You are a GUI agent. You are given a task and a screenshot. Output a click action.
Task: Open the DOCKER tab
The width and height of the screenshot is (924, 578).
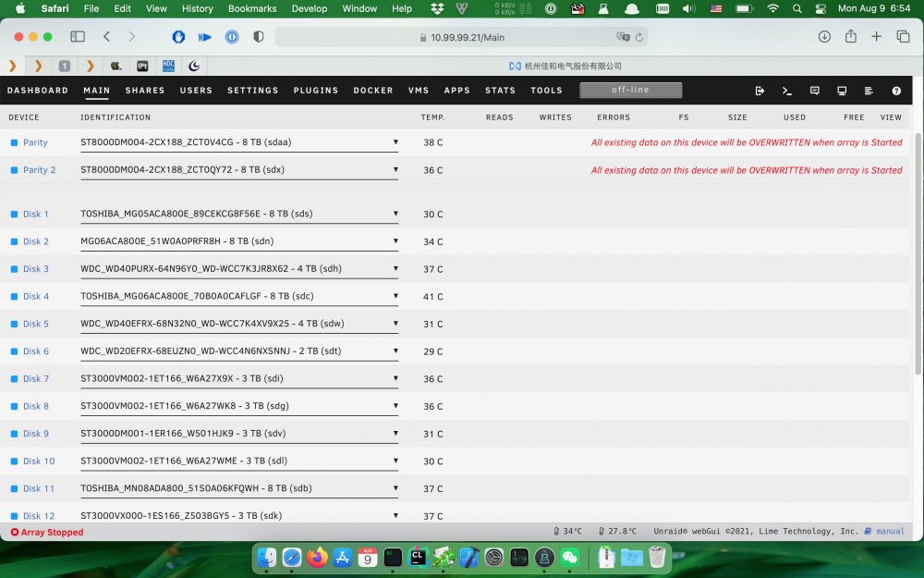pyautogui.click(x=373, y=91)
